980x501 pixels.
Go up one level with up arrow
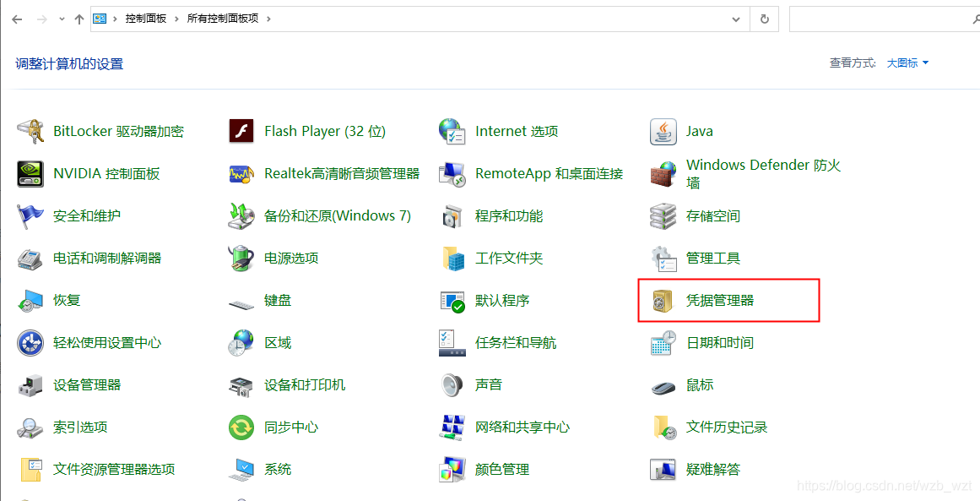point(79,19)
